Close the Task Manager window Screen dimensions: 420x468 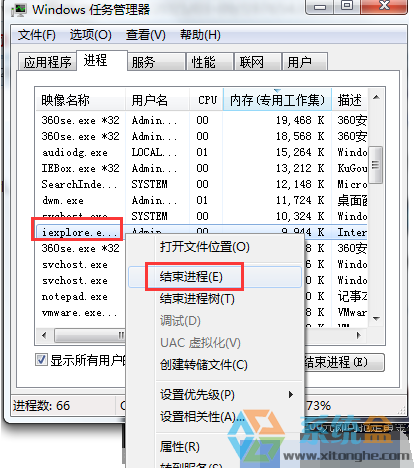pyautogui.click(x=384, y=6)
